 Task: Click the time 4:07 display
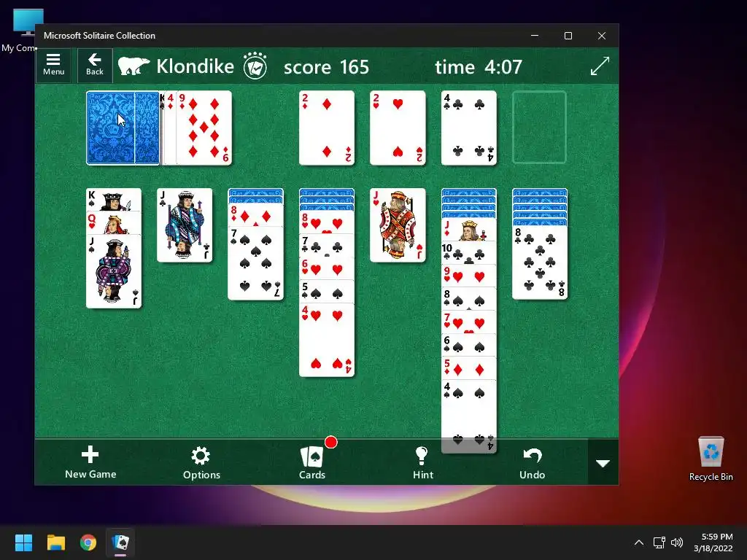[x=479, y=66]
